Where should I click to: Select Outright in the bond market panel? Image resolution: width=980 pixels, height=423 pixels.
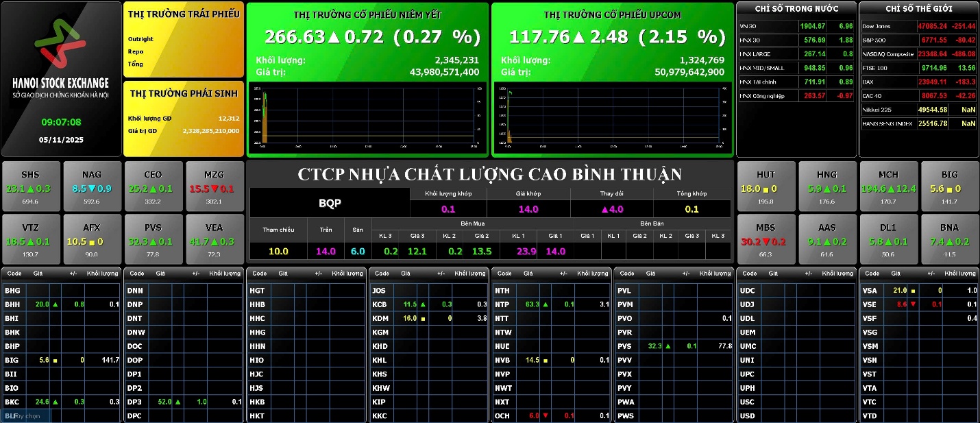(x=140, y=39)
